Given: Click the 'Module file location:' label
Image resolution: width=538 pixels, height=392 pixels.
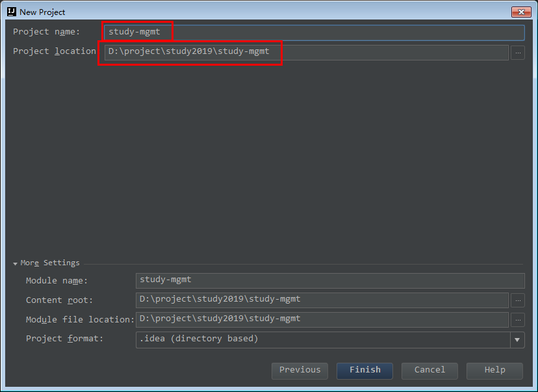Looking at the screenshot, I should click(80, 320).
